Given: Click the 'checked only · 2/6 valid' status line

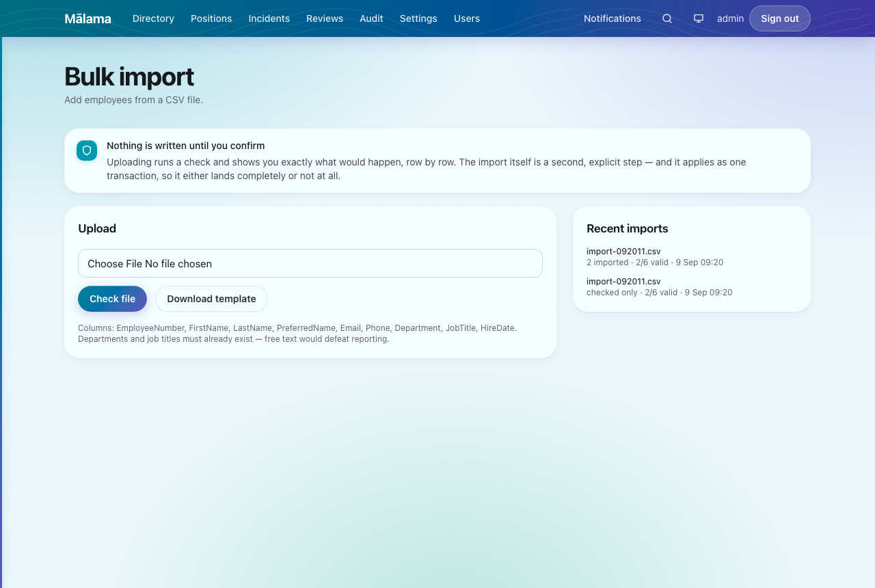Looking at the screenshot, I should point(659,293).
